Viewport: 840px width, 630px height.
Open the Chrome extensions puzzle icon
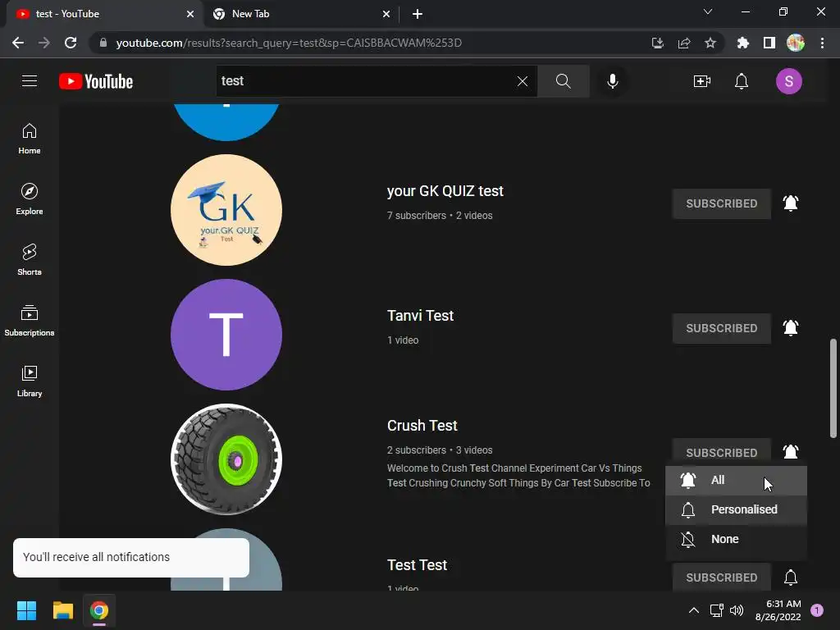[x=742, y=43]
